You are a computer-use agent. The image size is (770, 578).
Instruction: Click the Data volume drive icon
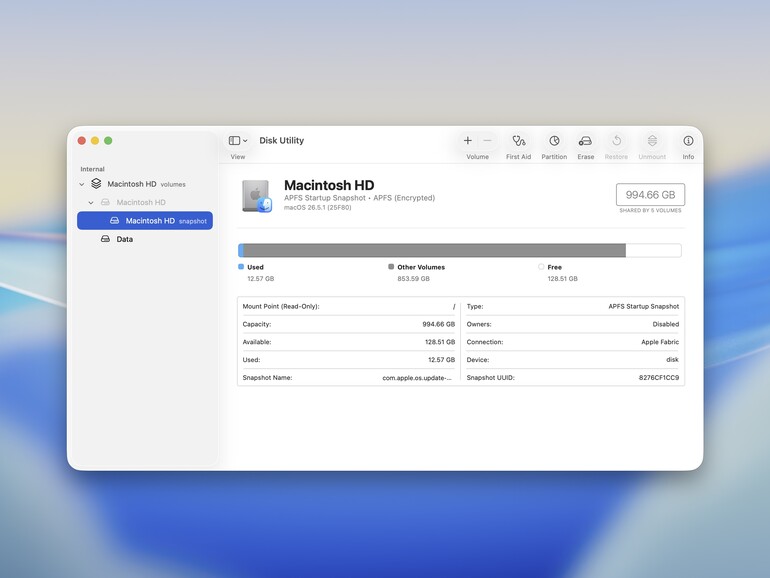(105, 239)
